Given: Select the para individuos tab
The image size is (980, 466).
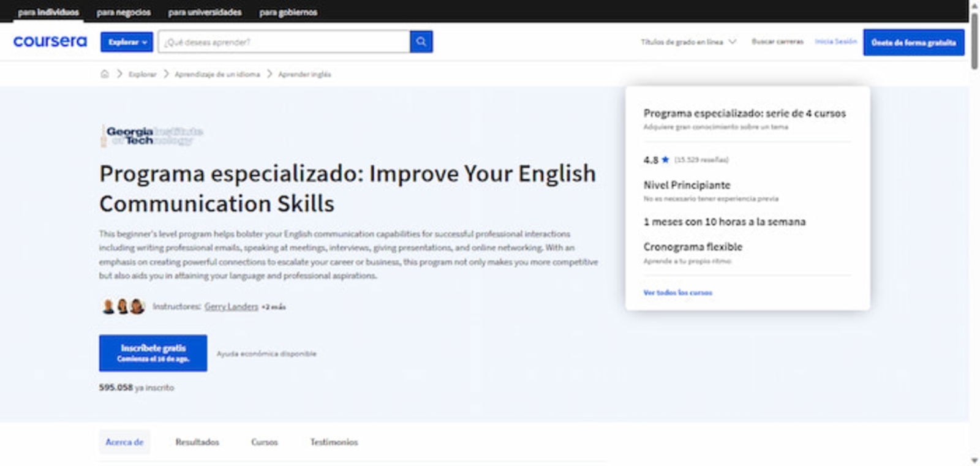Looking at the screenshot, I should coord(48,12).
